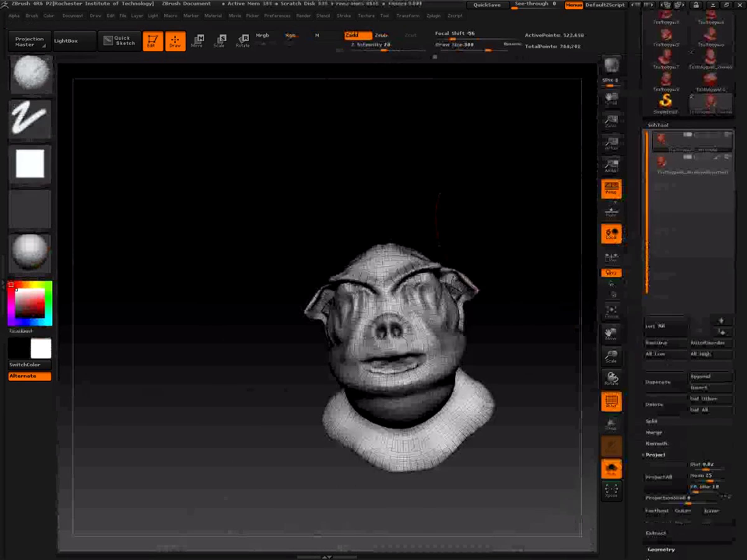Screen dimensions: 747x560
Task: Select the Draw mode button
Action: click(175, 41)
